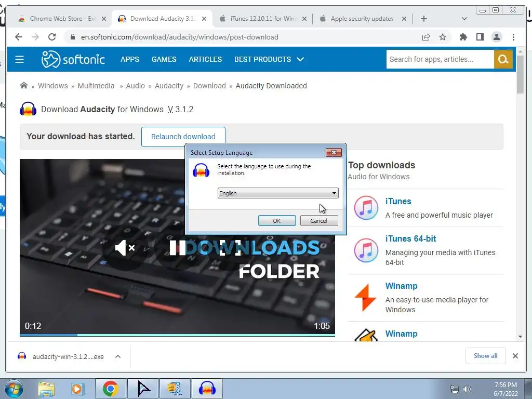Open the Chrome tab search chevron
Image resolution: width=532 pixels, height=399 pixels.
[x=464, y=19]
